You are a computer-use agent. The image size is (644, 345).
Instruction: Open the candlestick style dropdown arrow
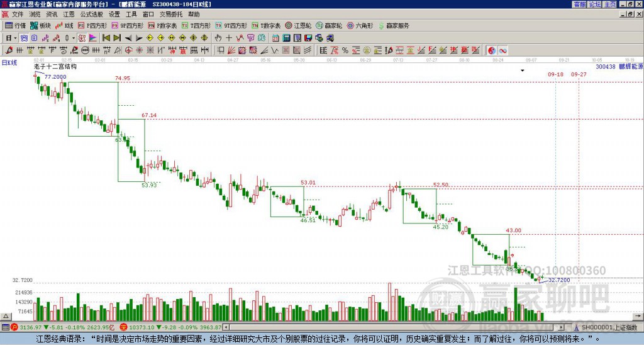[73, 38]
